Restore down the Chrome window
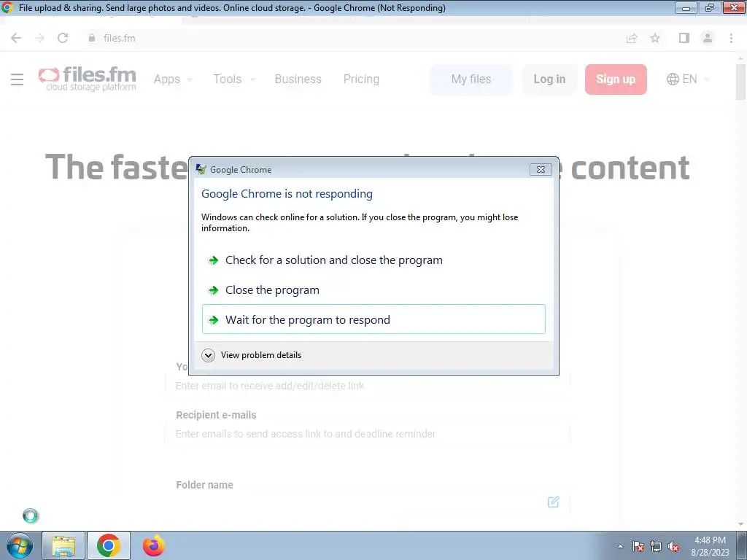This screenshot has width=747, height=560. [709, 7]
